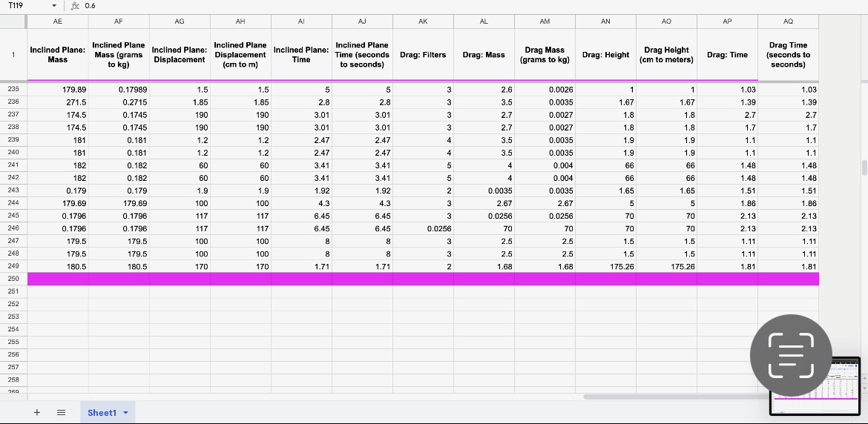Select column AP header
This screenshot has height=424, width=868.
[727, 21]
